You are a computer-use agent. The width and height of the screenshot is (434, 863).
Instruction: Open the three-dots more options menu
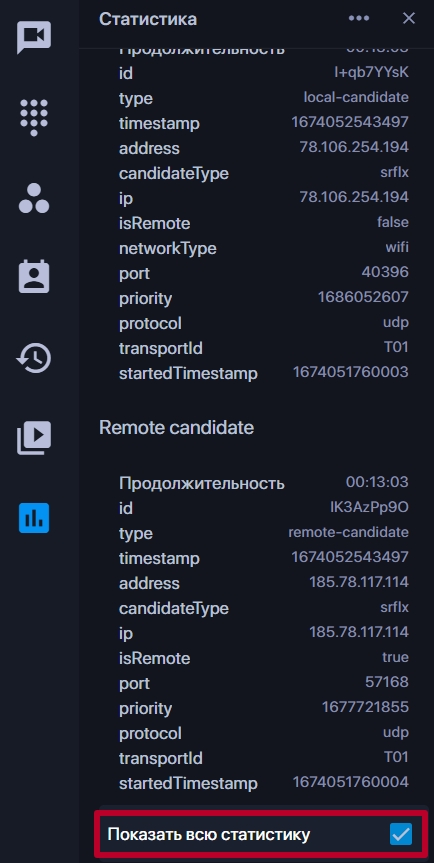click(x=359, y=18)
